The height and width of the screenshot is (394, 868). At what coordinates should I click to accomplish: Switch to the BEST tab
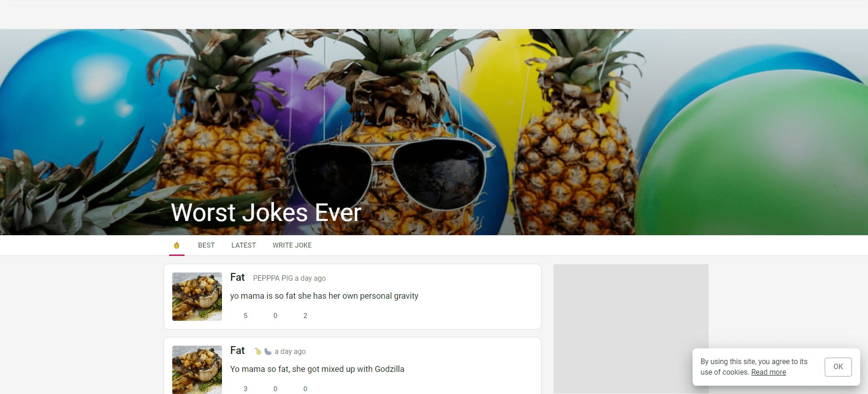(206, 245)
